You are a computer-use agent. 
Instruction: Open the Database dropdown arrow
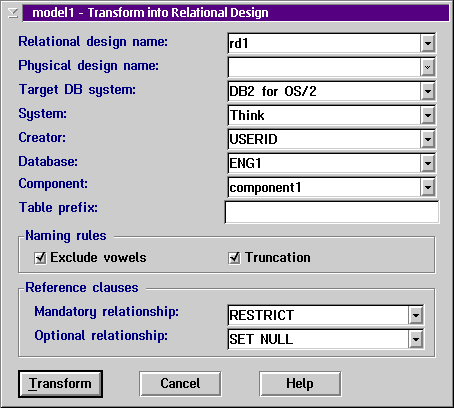428,163
